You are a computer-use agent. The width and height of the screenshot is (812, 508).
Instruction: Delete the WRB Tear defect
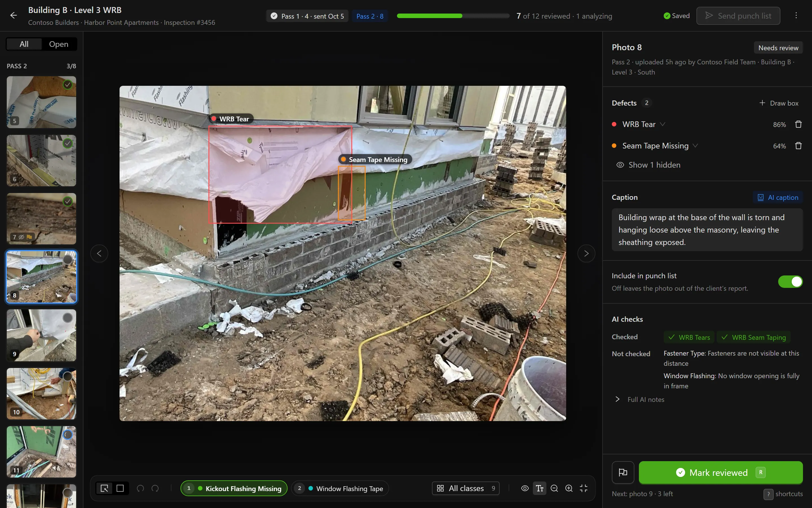(798, 124)
